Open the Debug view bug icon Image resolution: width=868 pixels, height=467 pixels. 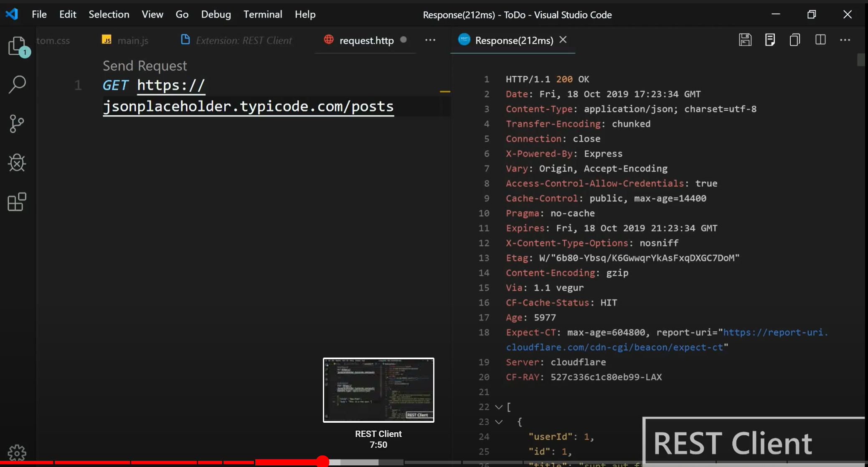pos(17,162)
